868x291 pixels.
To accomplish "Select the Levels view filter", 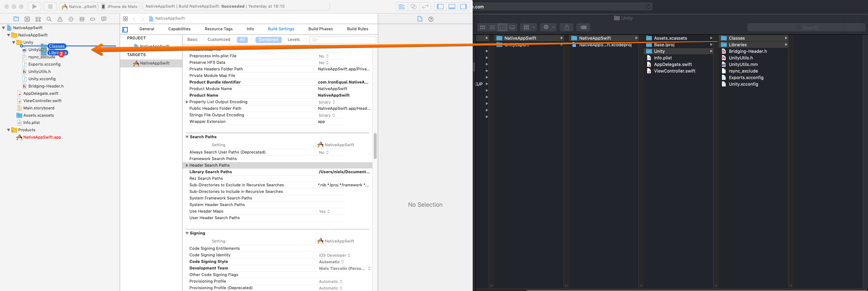I will (293, 40).
